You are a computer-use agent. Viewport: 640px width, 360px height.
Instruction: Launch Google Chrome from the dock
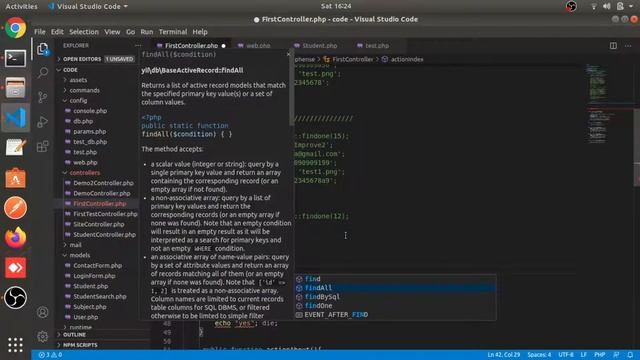[16, 28]
